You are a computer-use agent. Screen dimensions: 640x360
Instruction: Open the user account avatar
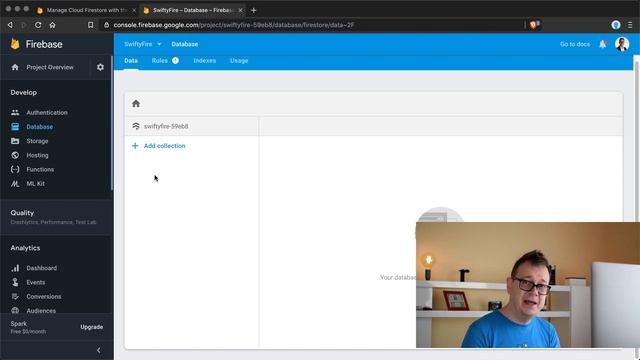click(622, 44)
